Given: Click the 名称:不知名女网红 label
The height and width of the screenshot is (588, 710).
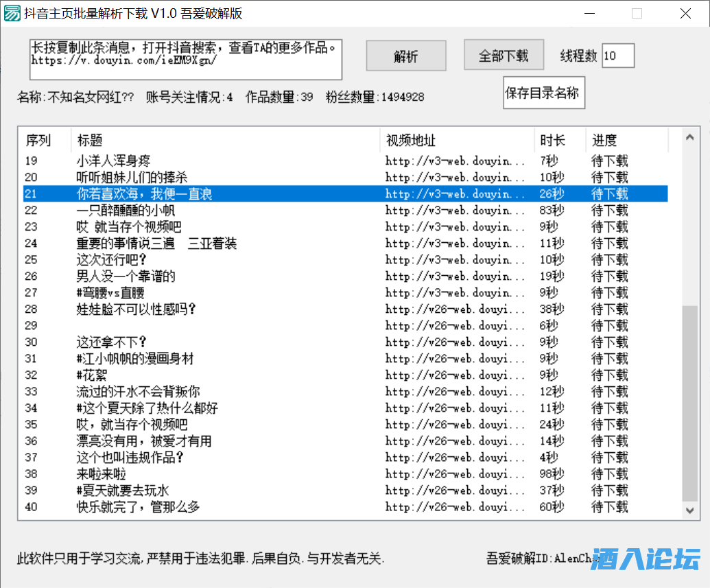Looking at the screenshot, I should click(75, 97).
